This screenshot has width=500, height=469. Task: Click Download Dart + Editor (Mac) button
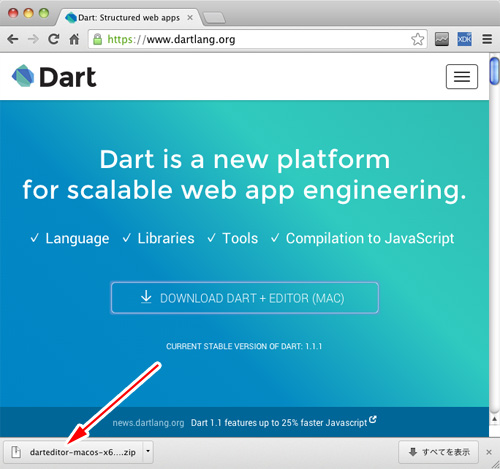click(x=245, y=298)
